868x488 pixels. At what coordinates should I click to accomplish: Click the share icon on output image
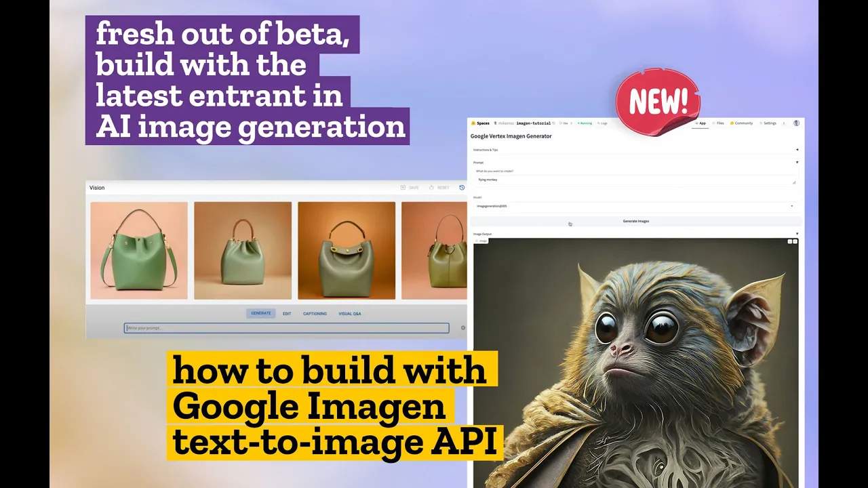[x=795, y=241]
